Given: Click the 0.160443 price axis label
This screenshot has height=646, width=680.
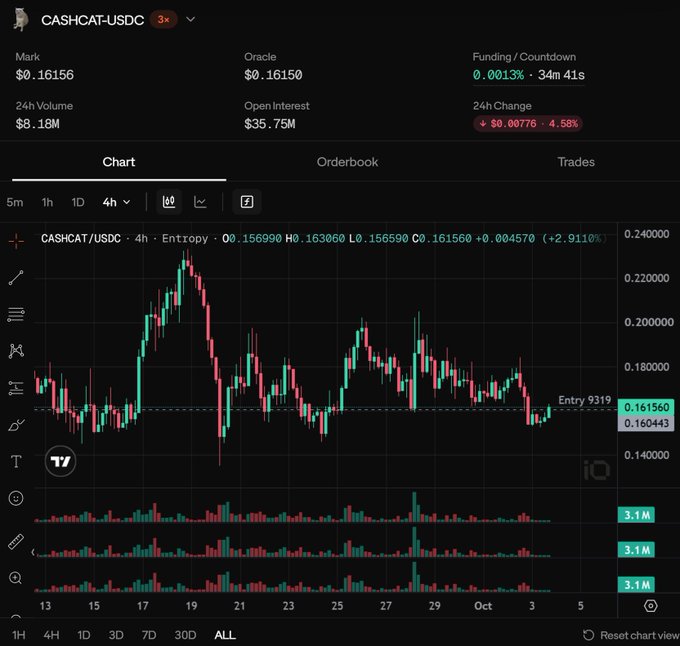Looking at the screenshot, I should click(x=646, y=423).
